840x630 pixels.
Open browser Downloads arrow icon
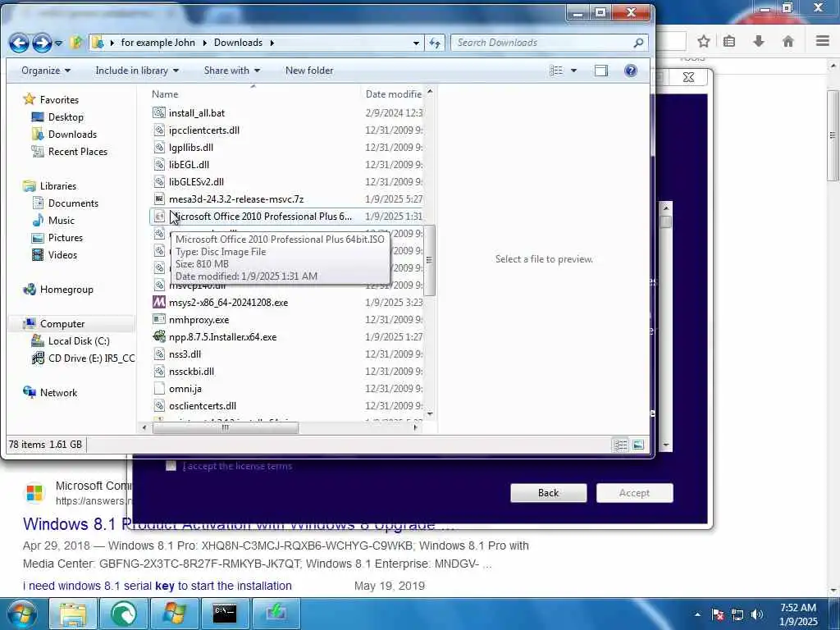click(x=758, y=41)
